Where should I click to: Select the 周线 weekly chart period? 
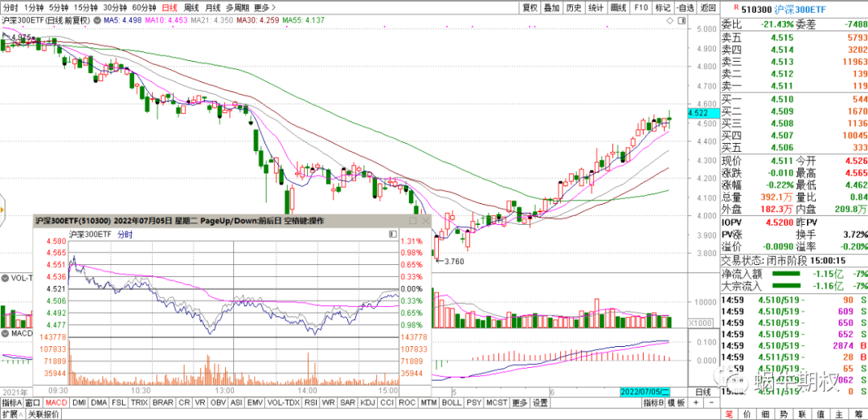[190, 7]
